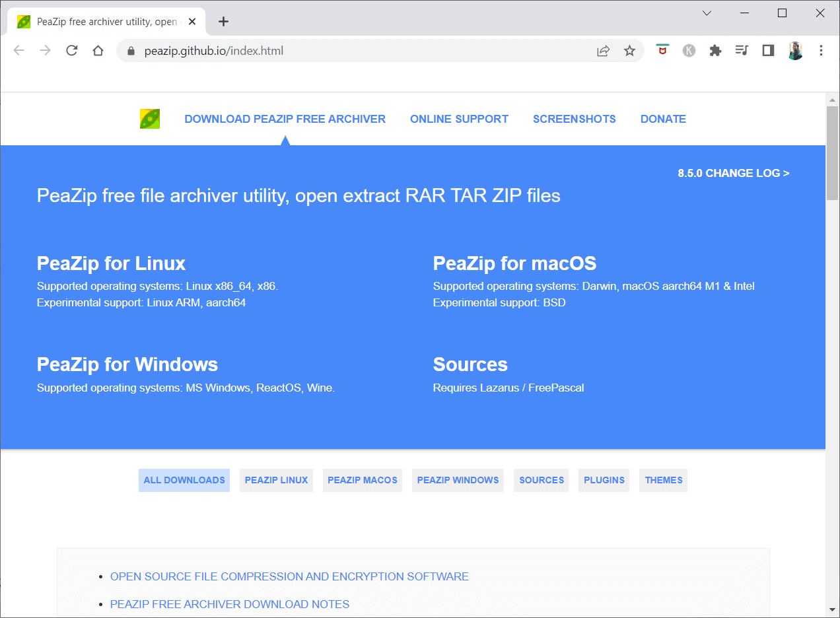Reload the PeaZip page

pos(72,51)
